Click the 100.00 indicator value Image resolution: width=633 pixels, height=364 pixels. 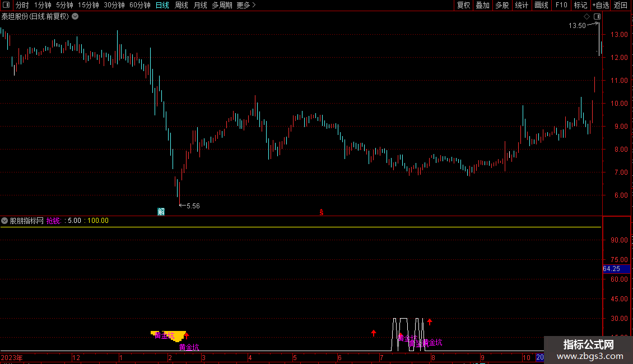pos(98,221)
